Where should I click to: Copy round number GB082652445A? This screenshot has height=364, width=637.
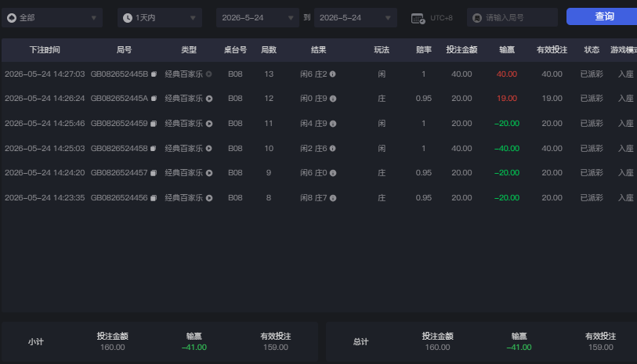(x=154, y=99)
